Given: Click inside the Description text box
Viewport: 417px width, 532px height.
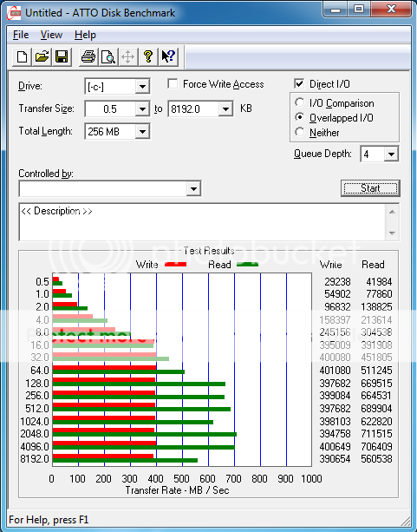Looking at the screenshot, I should coord(202,222).
